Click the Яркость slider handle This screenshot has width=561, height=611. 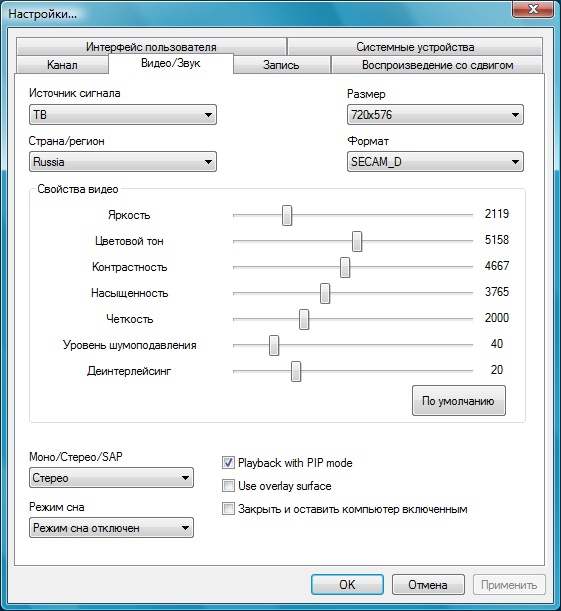287,215
